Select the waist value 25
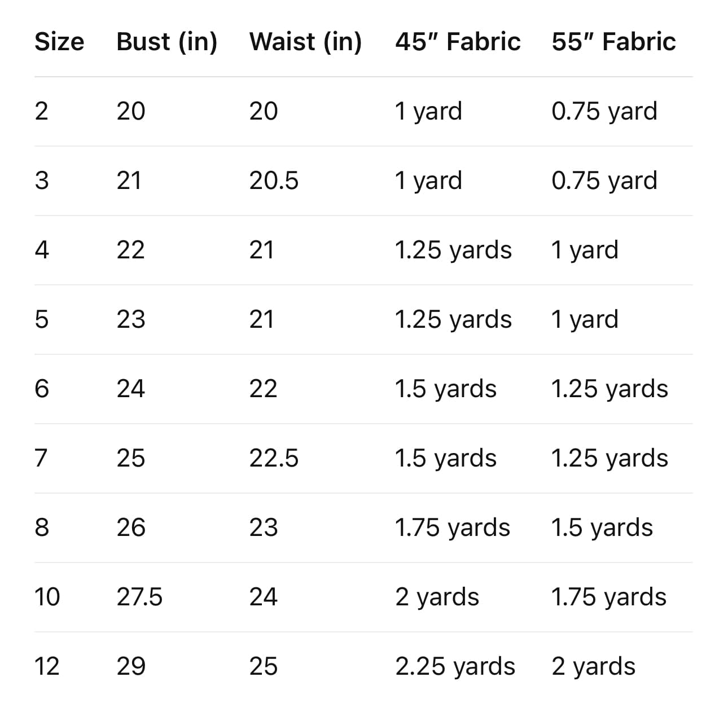This screenshot has width=728, height=721. tap(264, 666)
